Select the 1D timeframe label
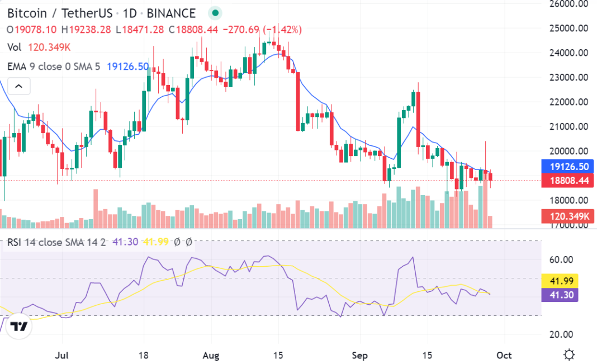This screenshot has height=364, width=597. point(131,13)
